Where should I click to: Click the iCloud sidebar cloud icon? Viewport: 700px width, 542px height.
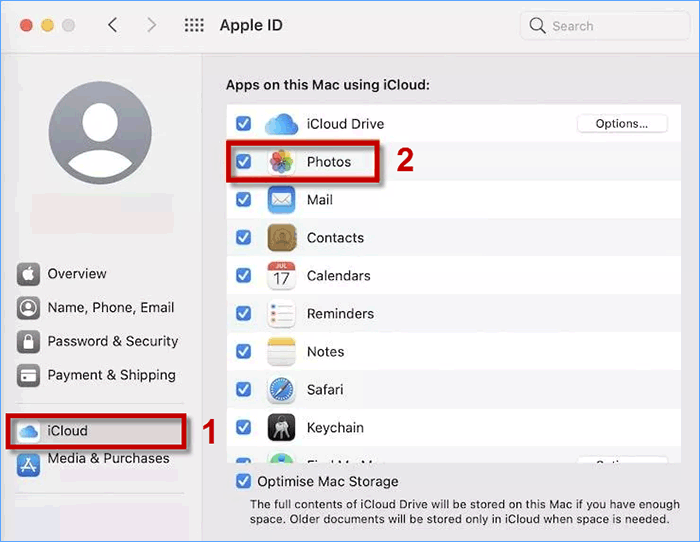pos(29,431)
